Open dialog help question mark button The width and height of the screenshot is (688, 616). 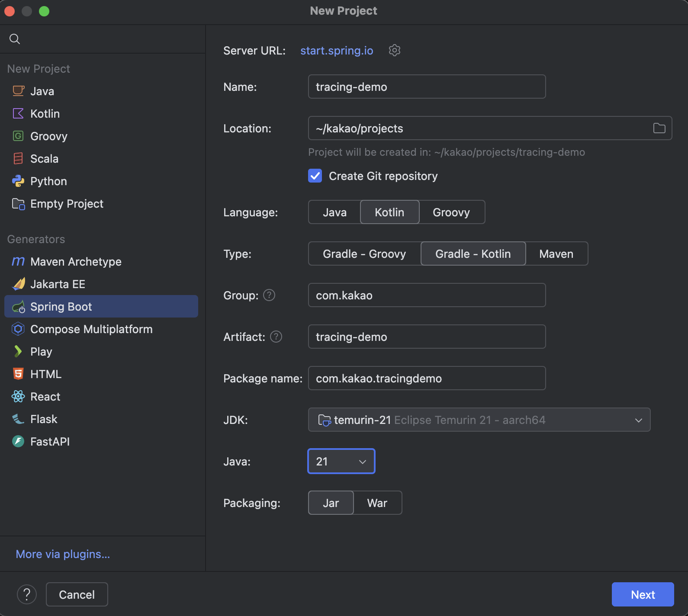pyautogui.click(x=27, y=594)
